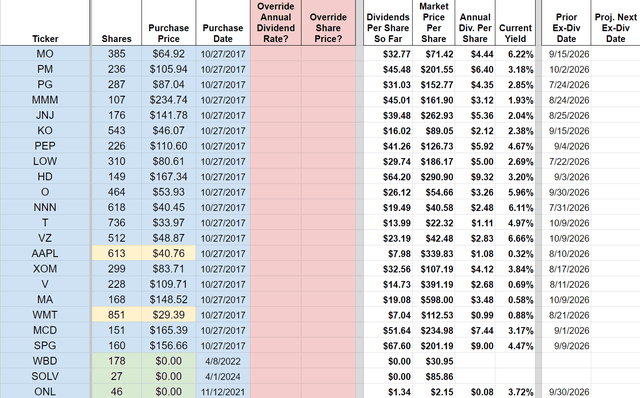Select the MO ticker cell

[45, 54]
